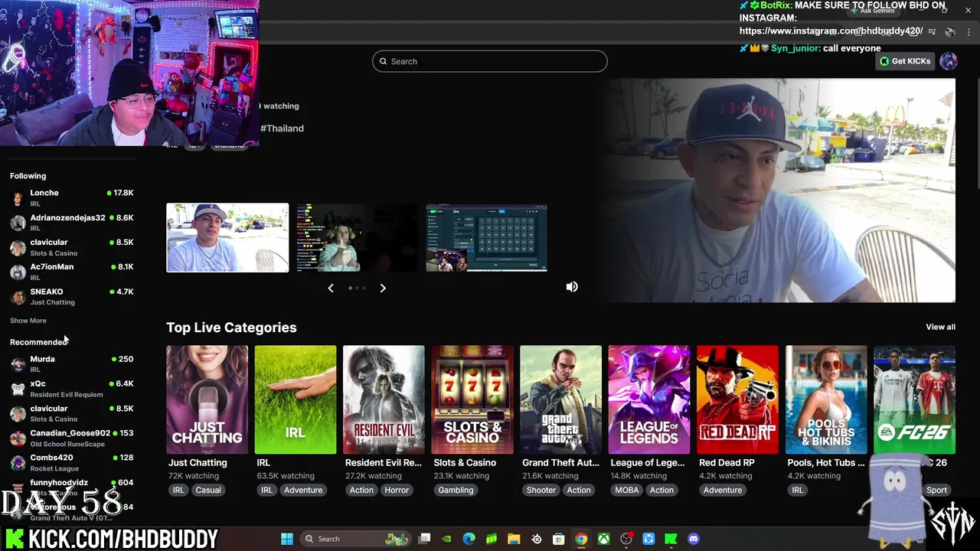Open Slots & Casino category card
Viewport: 980px width, 551px height.
pos(472,399)
